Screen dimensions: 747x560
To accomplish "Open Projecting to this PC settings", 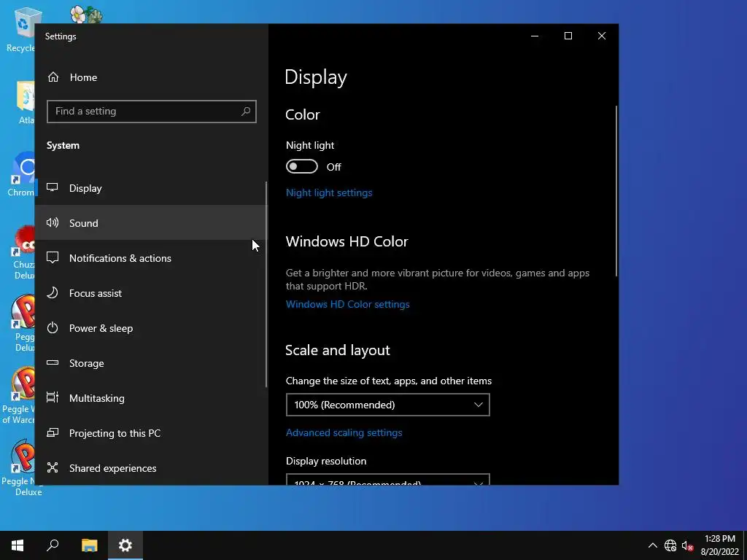I will click(152, 433).
